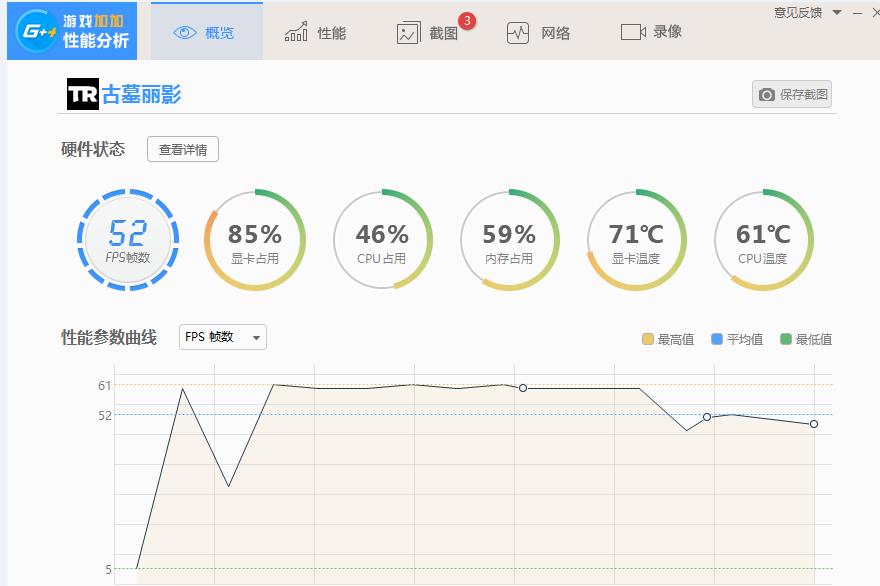
Task: Click the data point marker on the FPS curve
Action: 523,386
